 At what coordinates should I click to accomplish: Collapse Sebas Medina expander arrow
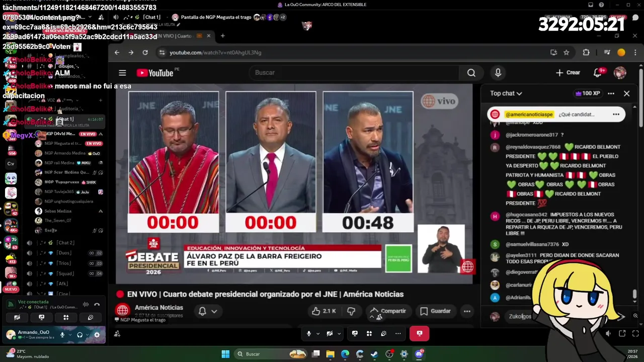tap(101, 211)
